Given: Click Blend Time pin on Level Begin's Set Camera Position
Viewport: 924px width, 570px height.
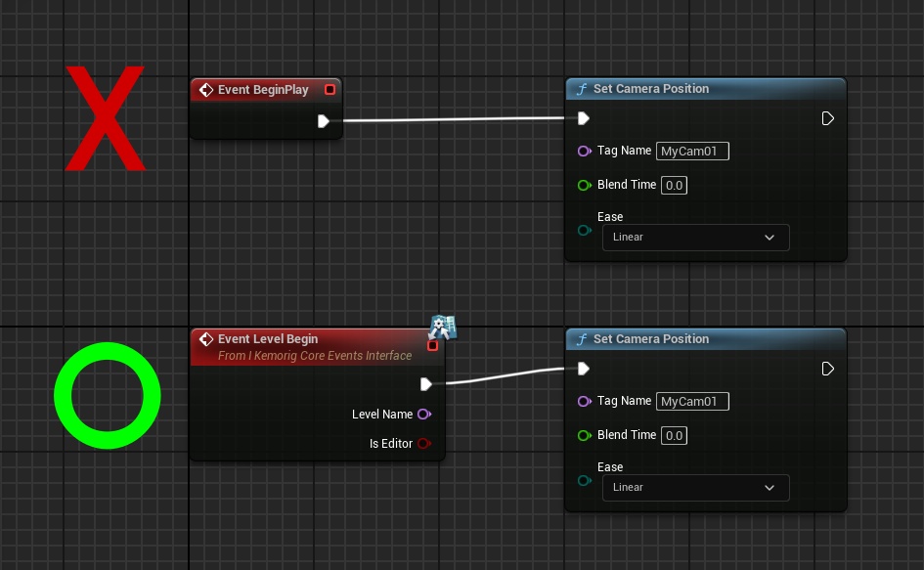Looking at the screenshot, I should click(x=584, y=435).
